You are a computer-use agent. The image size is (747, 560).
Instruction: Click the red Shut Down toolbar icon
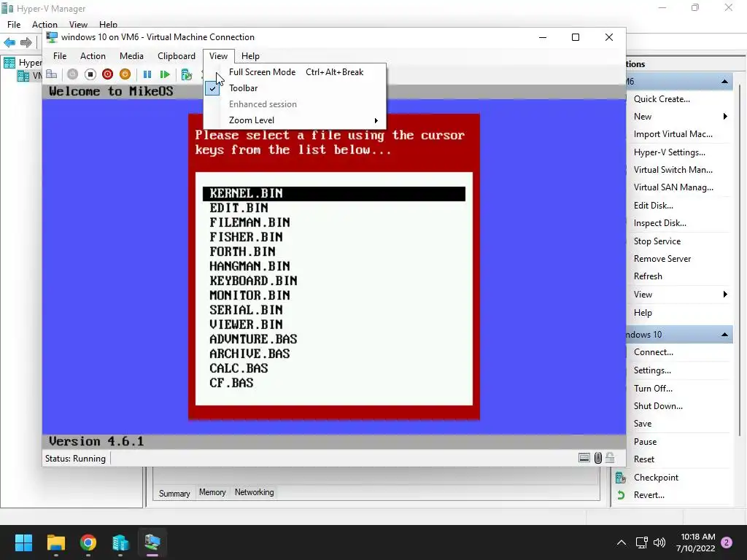pyautogui.click(x=108, y=74)
